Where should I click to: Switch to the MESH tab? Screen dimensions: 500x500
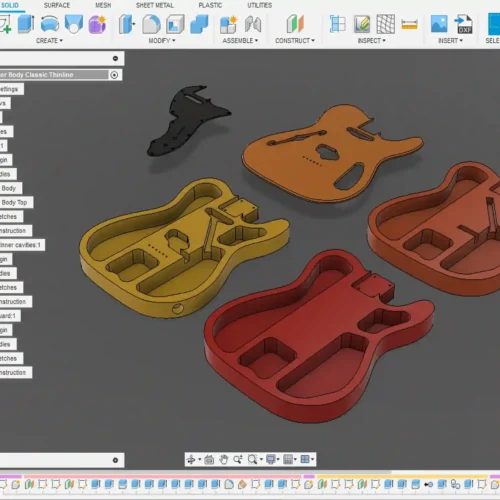(x=103, y=5)
